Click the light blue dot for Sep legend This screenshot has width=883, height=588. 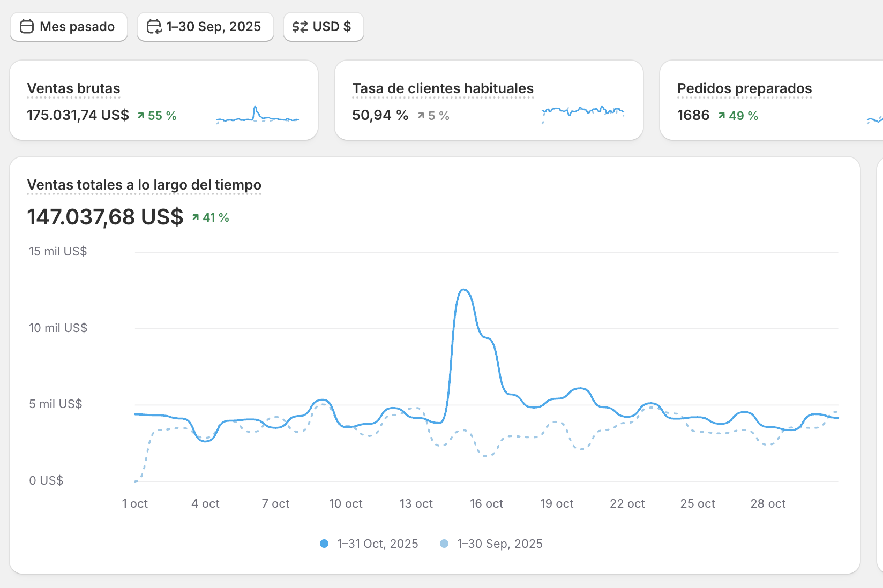coord(444,544)
